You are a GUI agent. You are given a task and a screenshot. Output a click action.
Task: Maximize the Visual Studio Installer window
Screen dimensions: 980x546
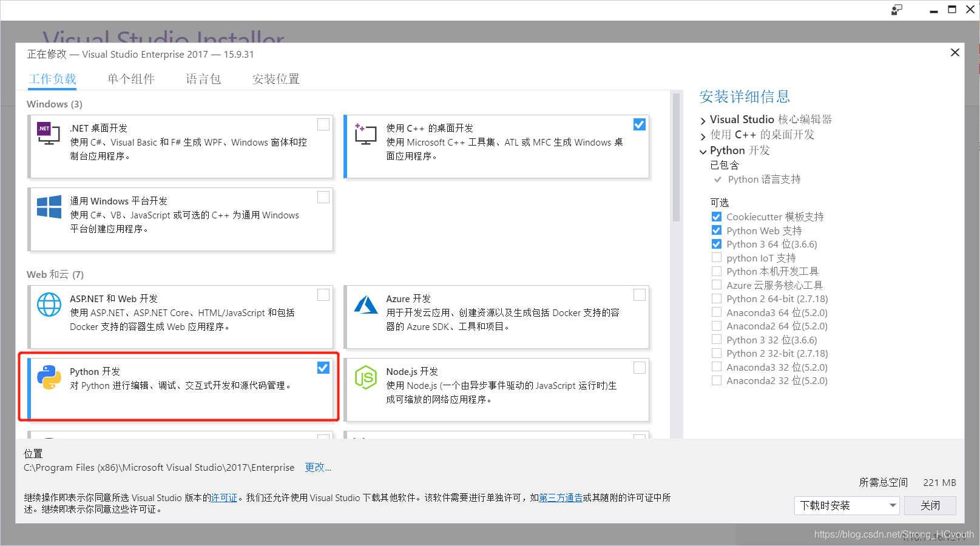click(x=952, y=10)
